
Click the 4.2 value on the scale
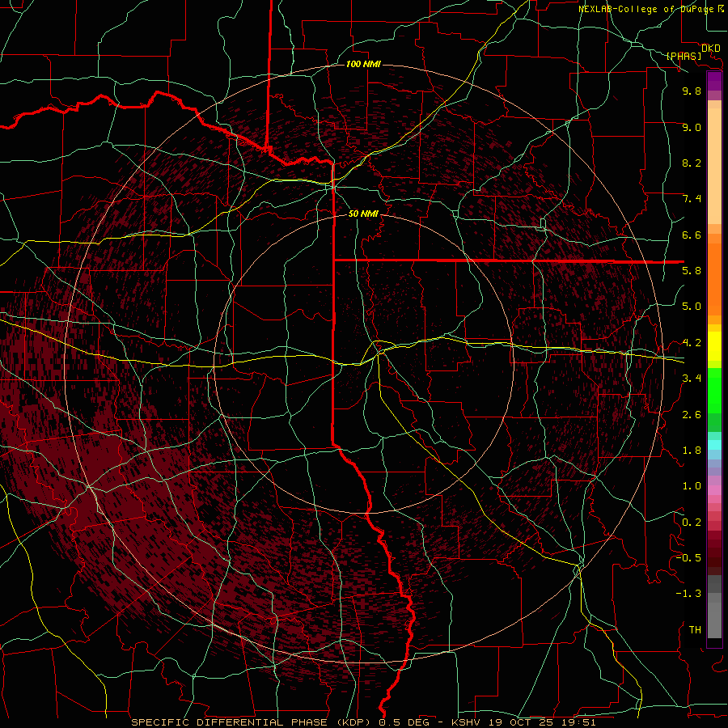point(692,343)
